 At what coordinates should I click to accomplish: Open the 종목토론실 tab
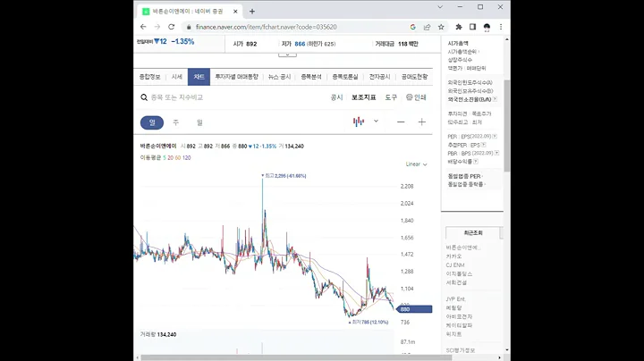coord(345,77)
